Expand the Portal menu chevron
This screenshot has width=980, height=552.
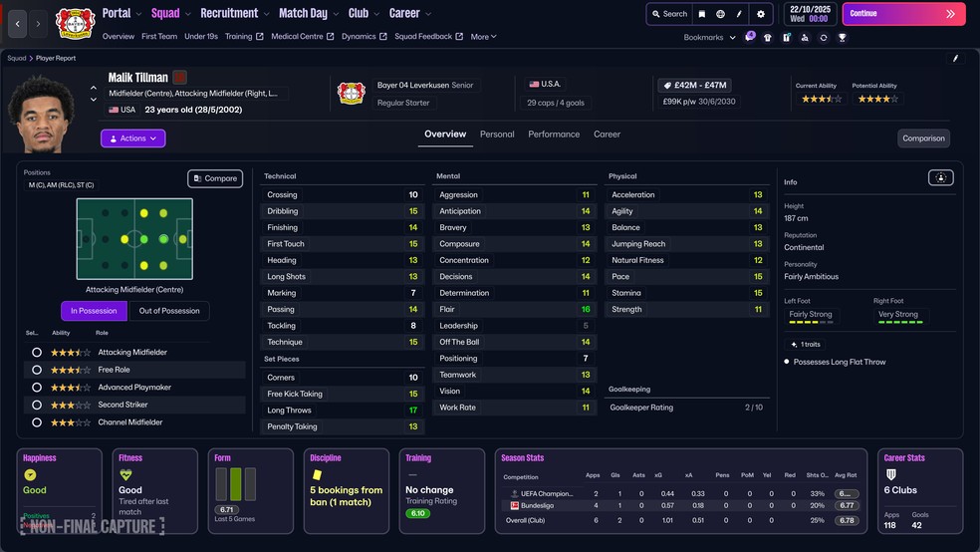[x=138, y=14]
